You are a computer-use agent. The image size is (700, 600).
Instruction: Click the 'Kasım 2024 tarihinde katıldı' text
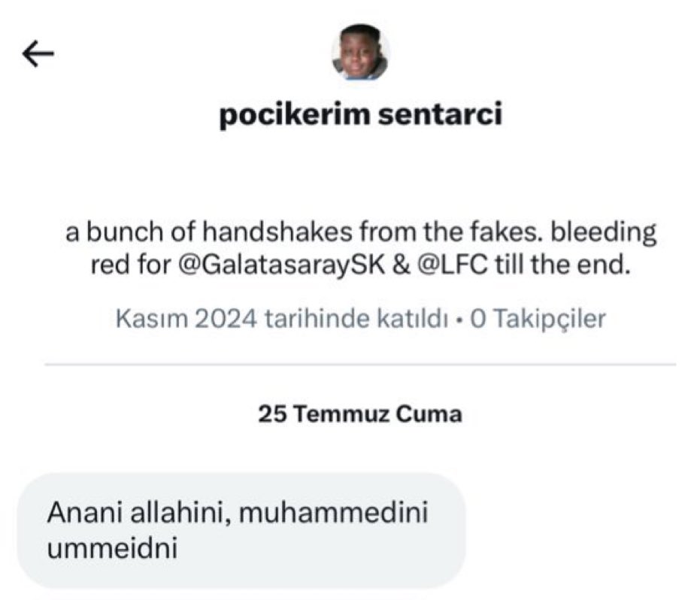click(x=283, y=318)
